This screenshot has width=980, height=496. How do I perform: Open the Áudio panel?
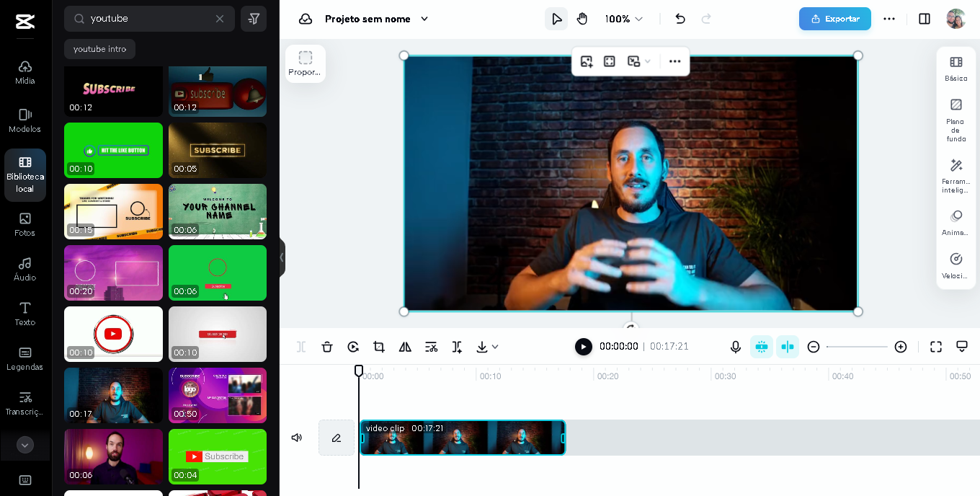point(24,270)
